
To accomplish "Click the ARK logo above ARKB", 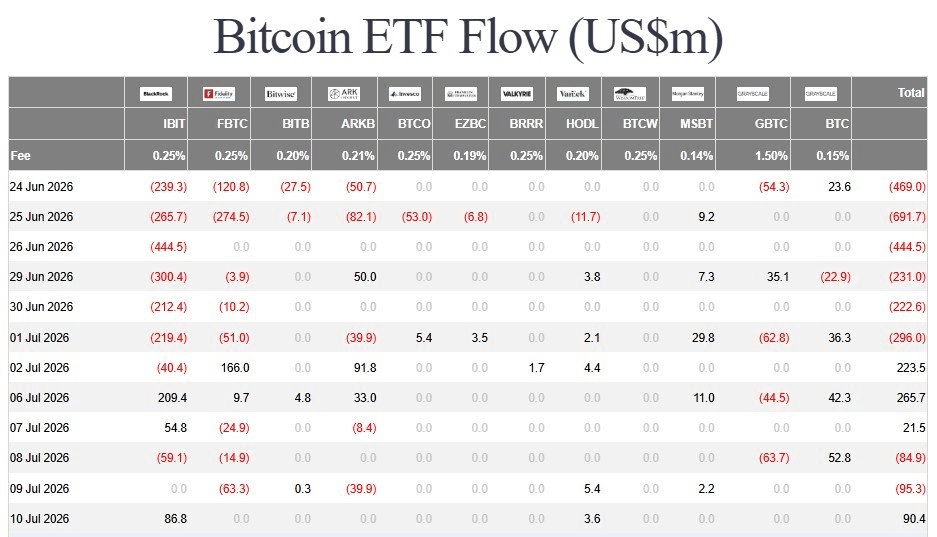I will point(344,94).
